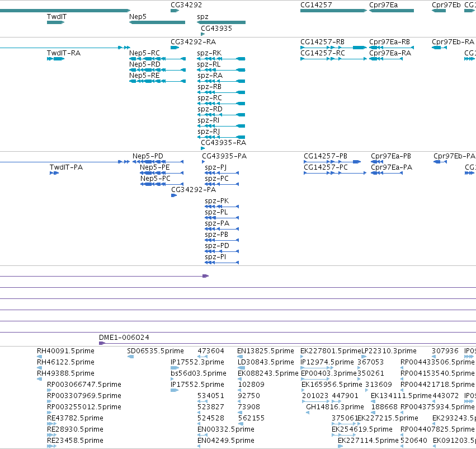Image resolution: width=476 pixels, height=449 pixels.
Task: Click the spz-PJ protein label
Action: (x=216, y=167)
